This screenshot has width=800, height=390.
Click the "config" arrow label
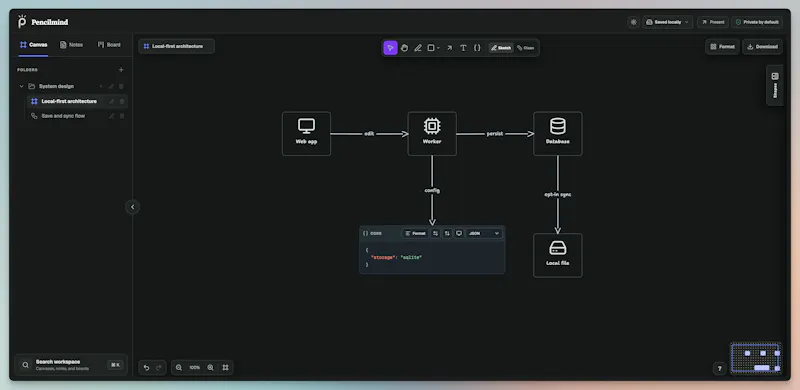[432, 190]
